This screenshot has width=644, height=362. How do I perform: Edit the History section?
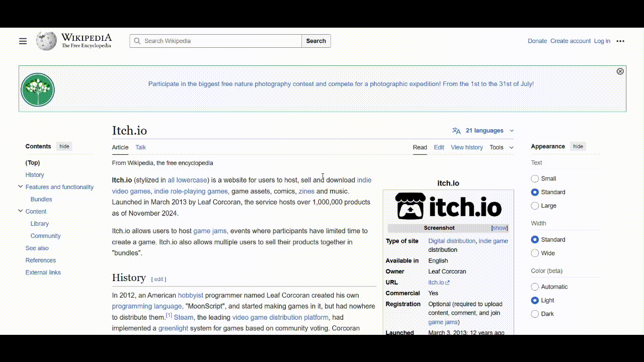[159, 279]
